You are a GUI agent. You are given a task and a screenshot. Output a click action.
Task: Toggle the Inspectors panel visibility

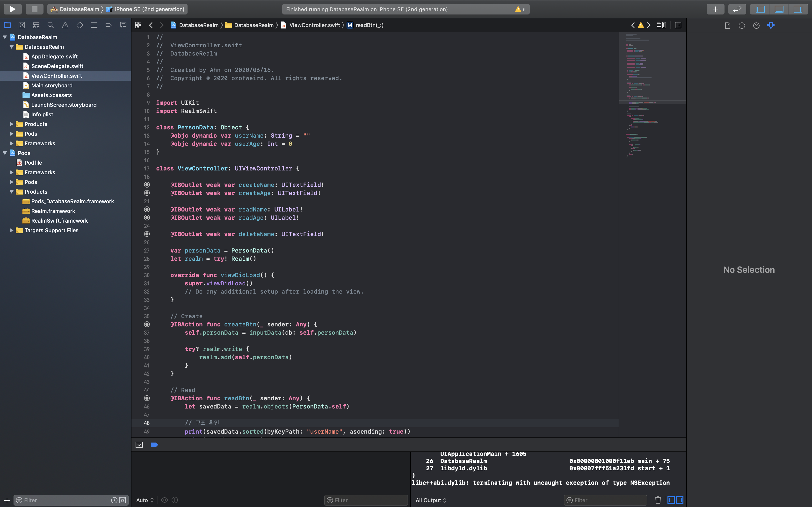click(x=797, y=9)
